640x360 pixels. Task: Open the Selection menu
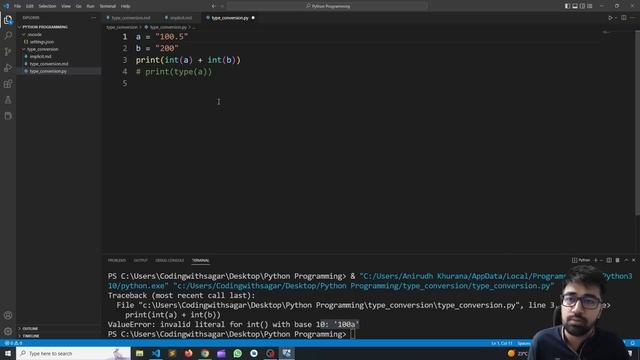coord(47,6)
